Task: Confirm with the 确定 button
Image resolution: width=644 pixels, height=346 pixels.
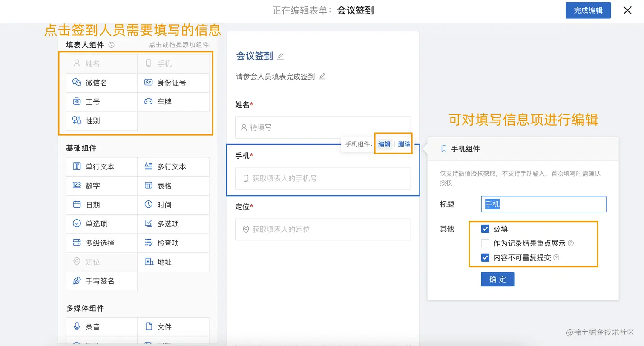Action: pyautogui.click(x=497, y=279)
